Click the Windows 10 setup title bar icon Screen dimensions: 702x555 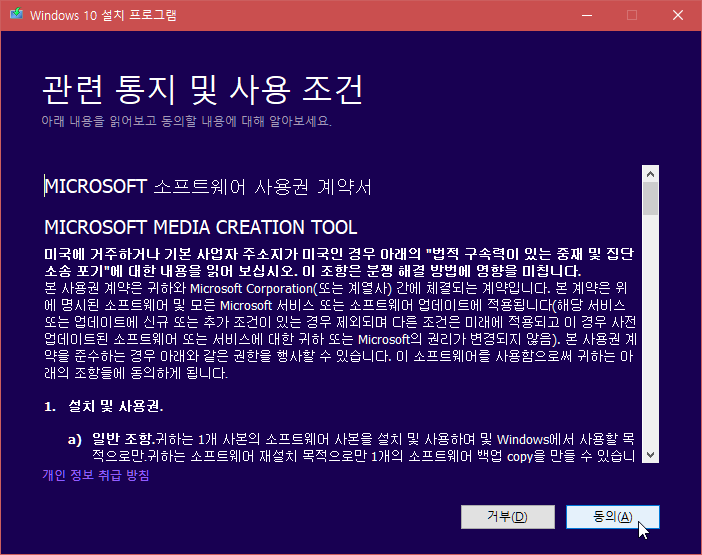coord(17,15)
